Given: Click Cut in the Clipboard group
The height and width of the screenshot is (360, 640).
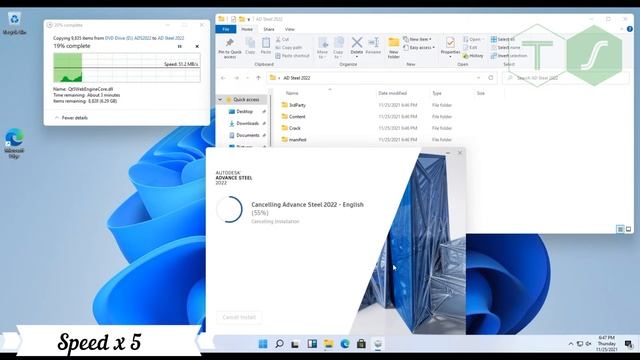Looking at the screenshot, I should (282, 39).
